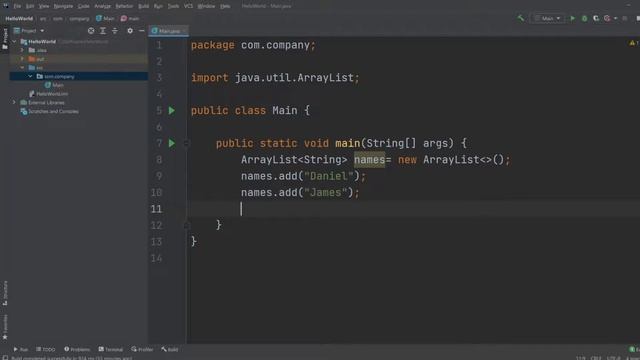Open the Navigate menu
This screenshot has height=360, width=640.
[63, 6]
